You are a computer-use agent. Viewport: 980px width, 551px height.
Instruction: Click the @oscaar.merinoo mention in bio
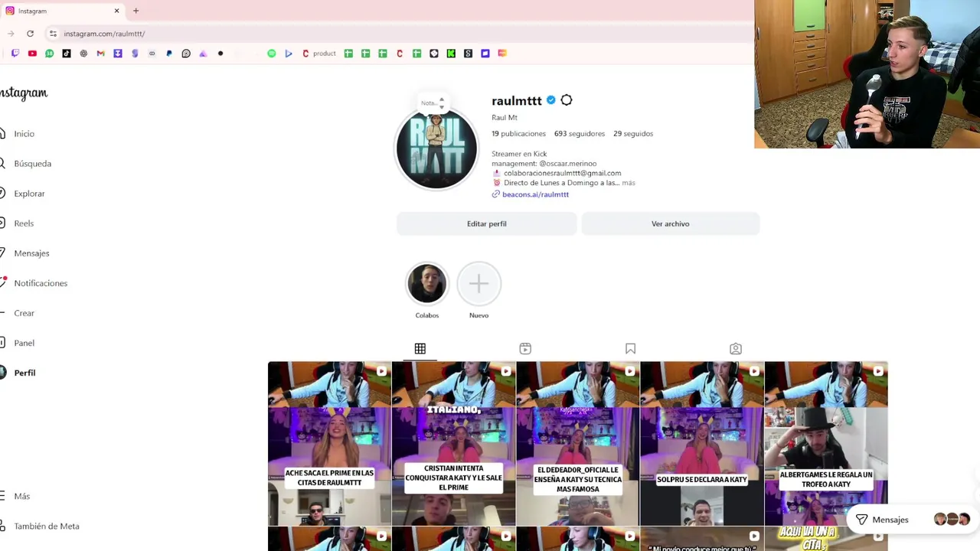tap(567, 164)
